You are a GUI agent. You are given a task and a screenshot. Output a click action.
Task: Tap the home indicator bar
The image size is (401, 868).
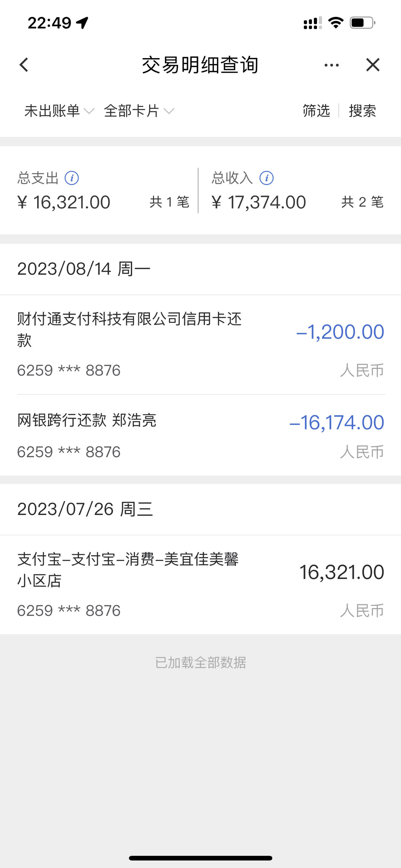click(x=200, y=858)
